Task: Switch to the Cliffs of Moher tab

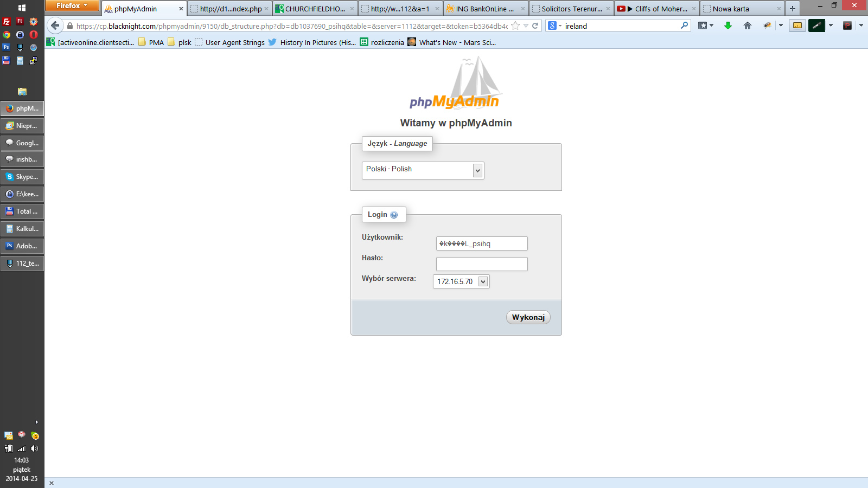Action: click(656, 9)
